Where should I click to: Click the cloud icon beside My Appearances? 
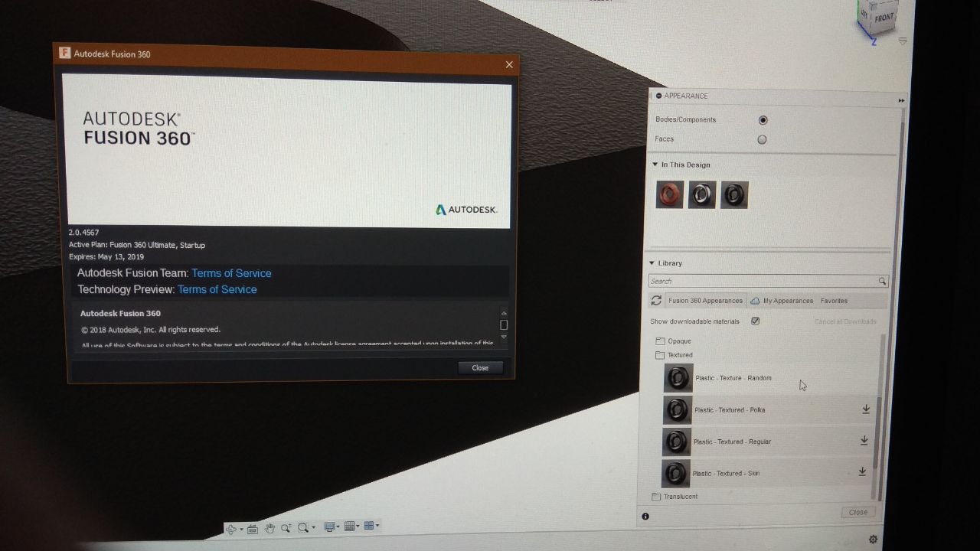(755, 301)
